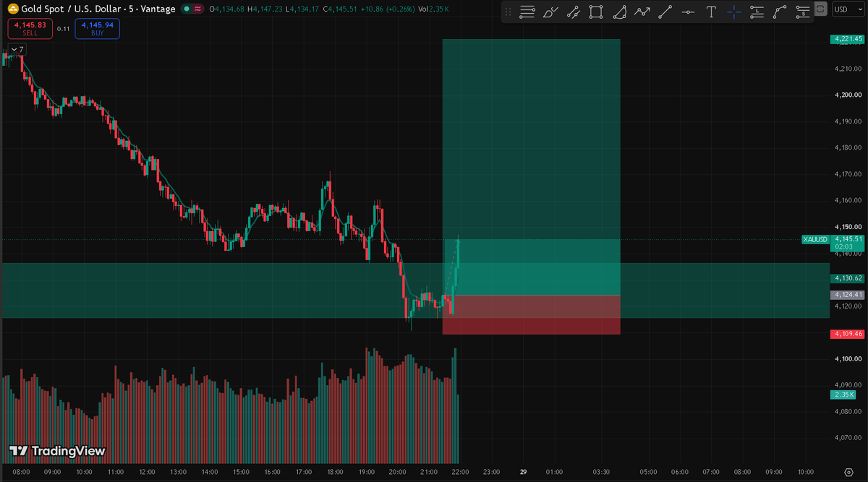Click the gold symbol logo icon
Viewport: 868px width, 482px height.
click(x=13, y=9)
